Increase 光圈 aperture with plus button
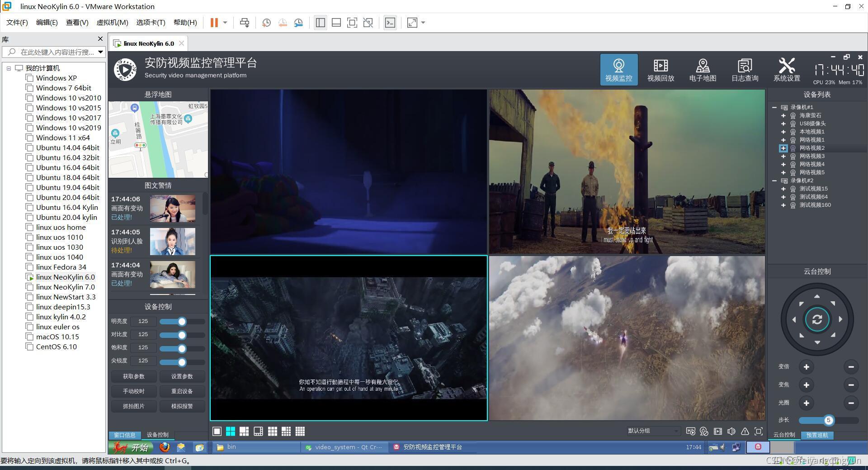 [806, 403]
